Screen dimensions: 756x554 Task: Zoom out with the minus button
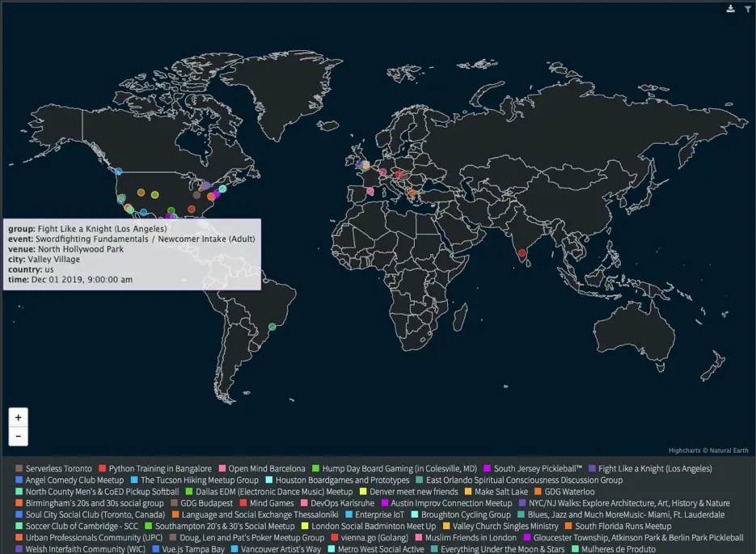coord(18,437)
